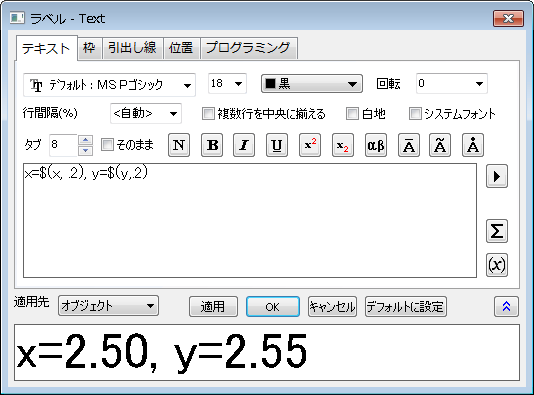Open the Sigma symbol map
This screenshot has width=534, height=395.
coord(497,231)
